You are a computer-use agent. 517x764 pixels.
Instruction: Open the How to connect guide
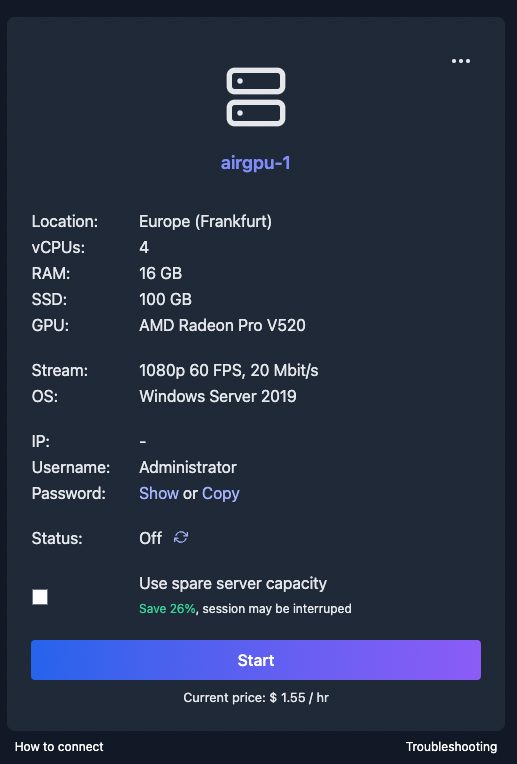pos(59,746)
